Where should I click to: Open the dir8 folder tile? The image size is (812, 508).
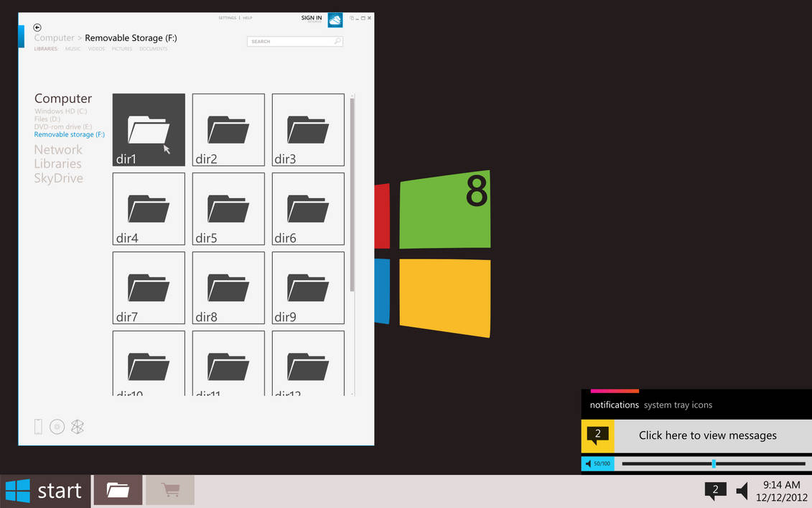[x=228, y=287]
